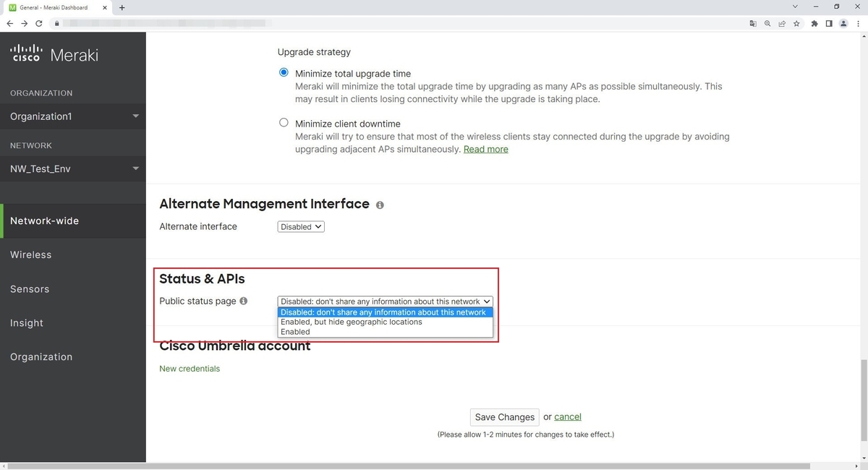The image size is (868, 470).
Task: Follow the Read more link
Action: [486, 149]
